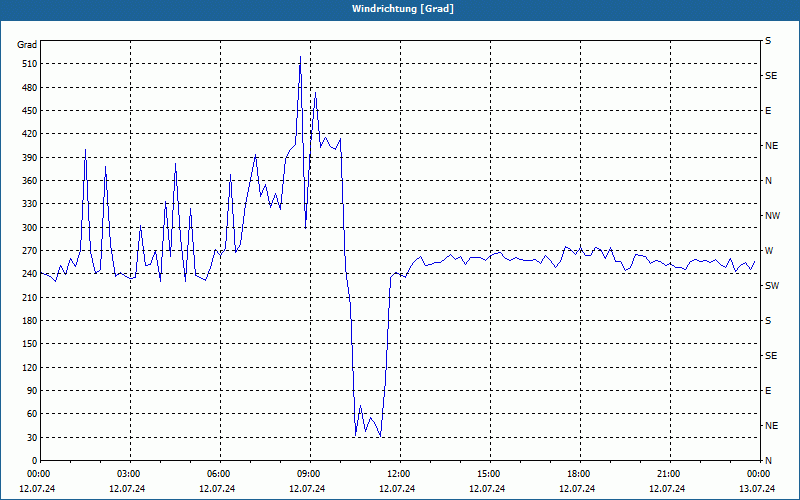
Task: Click the topmost S compass label
Action: 768,41
